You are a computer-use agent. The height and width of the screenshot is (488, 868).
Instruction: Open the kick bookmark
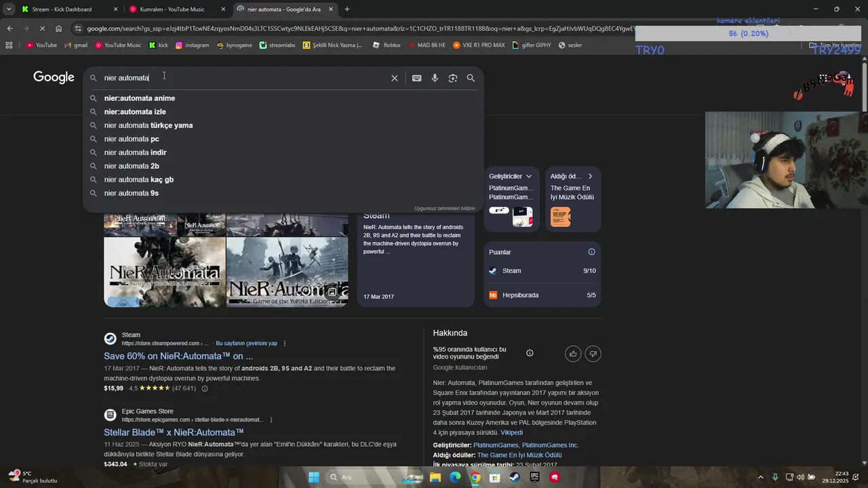[x=159, y=45]
